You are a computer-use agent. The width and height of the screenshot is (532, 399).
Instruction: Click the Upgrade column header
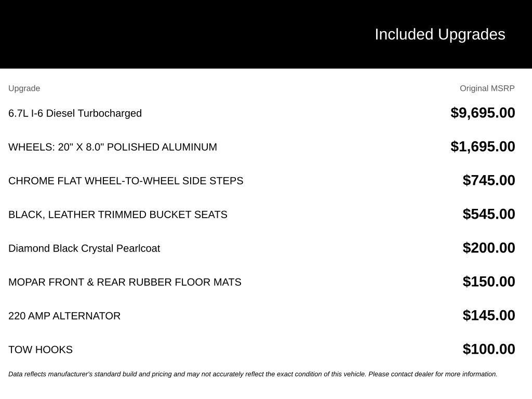point(24,88)
